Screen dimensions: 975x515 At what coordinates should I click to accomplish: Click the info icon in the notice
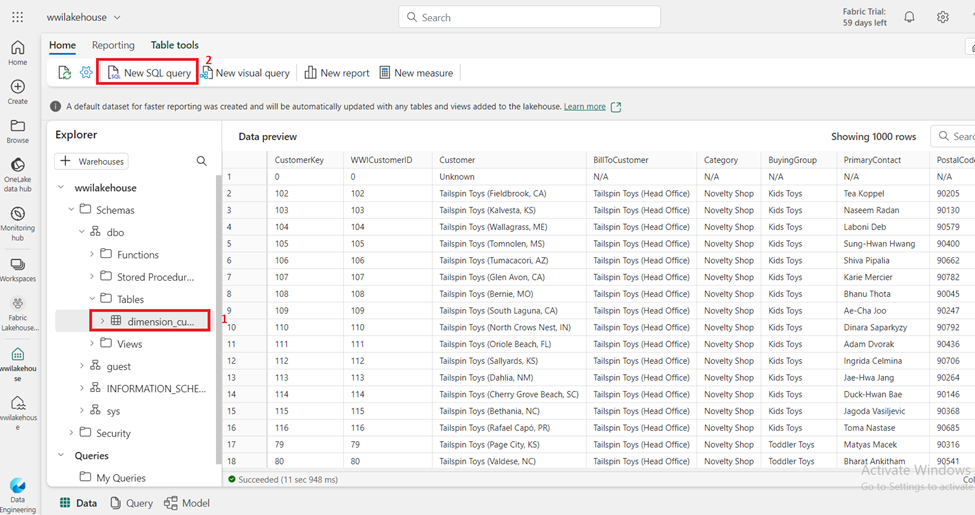(x=55, y=106)
